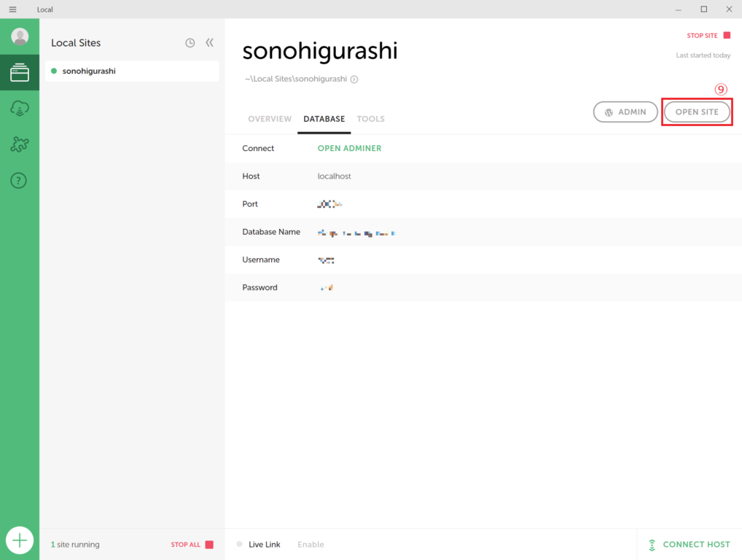Open the Add-ons puzzle piece icon
742x560 pixels.
pos(20,144)
